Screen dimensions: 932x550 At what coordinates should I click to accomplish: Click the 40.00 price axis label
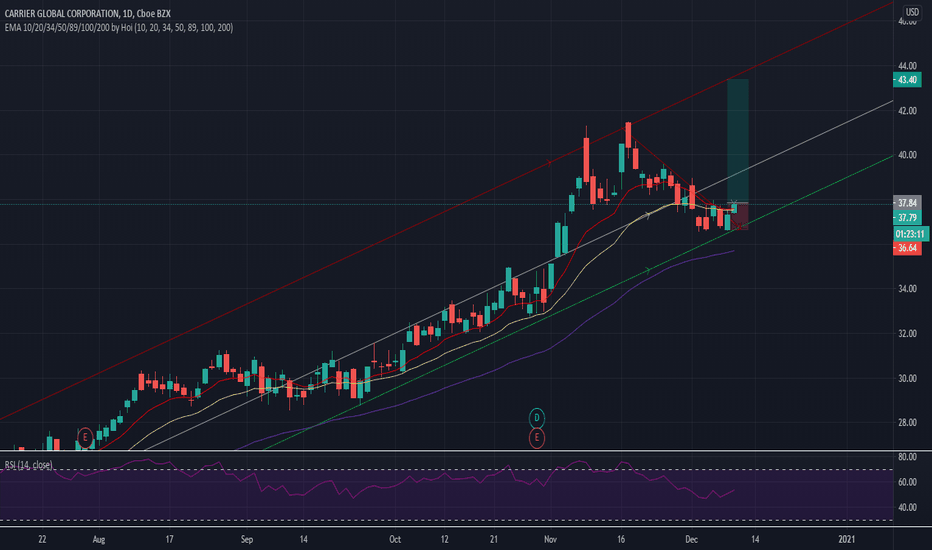[907, 155]
